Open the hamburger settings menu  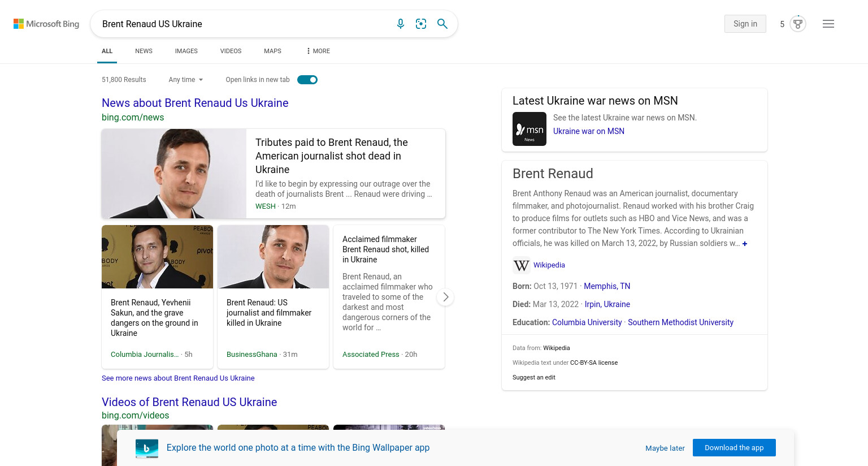(x=828, y=24)
